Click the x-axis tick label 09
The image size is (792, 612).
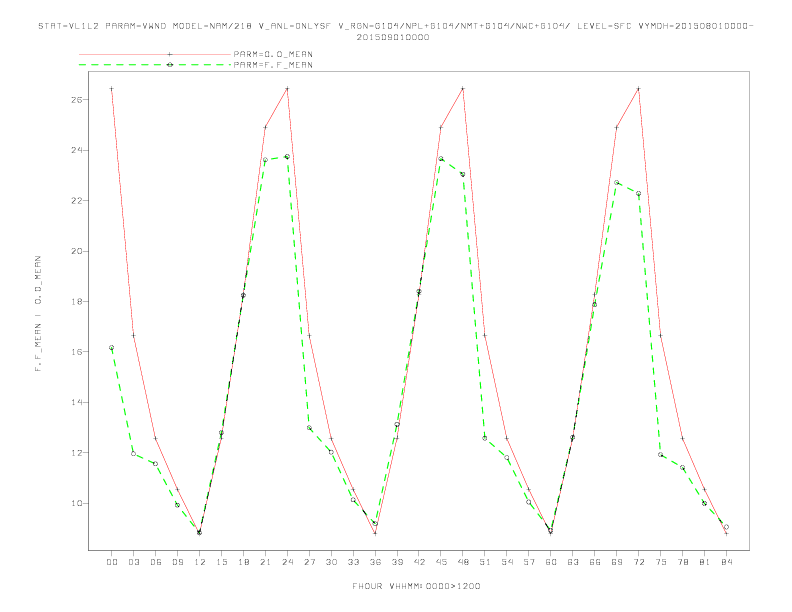[x=177, y=562]
